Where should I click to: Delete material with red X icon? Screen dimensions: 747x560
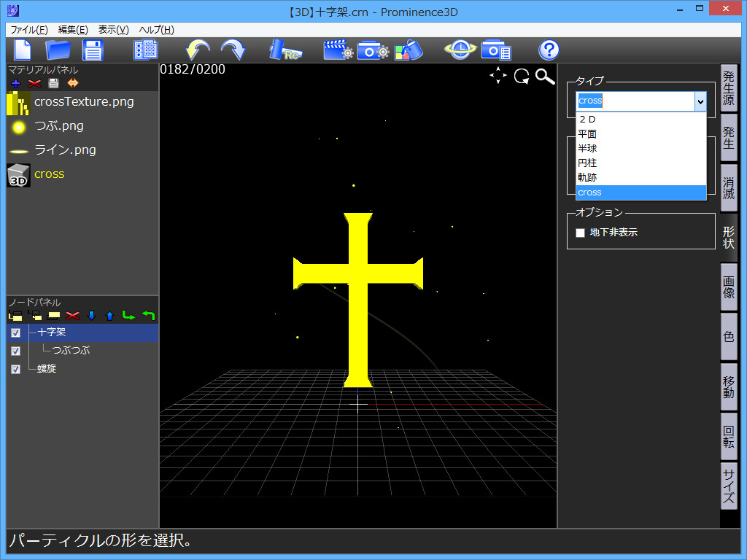click(34, 83)
